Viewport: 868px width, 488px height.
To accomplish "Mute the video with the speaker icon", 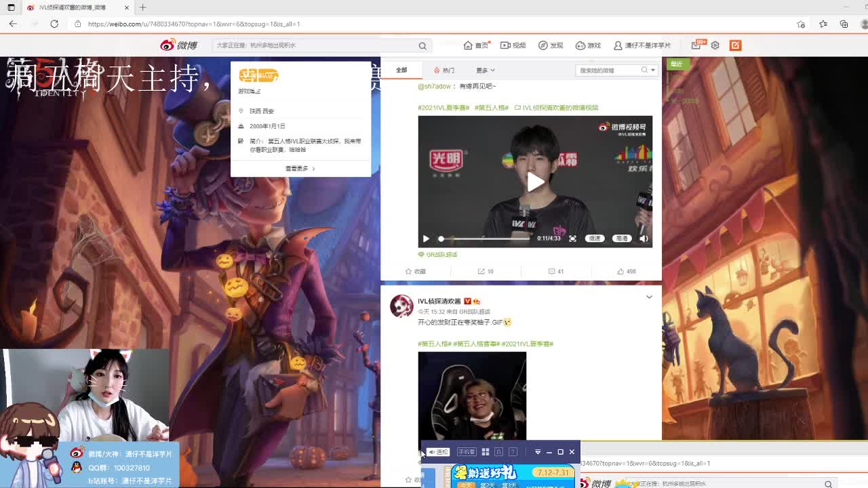I will pos(644,239).
